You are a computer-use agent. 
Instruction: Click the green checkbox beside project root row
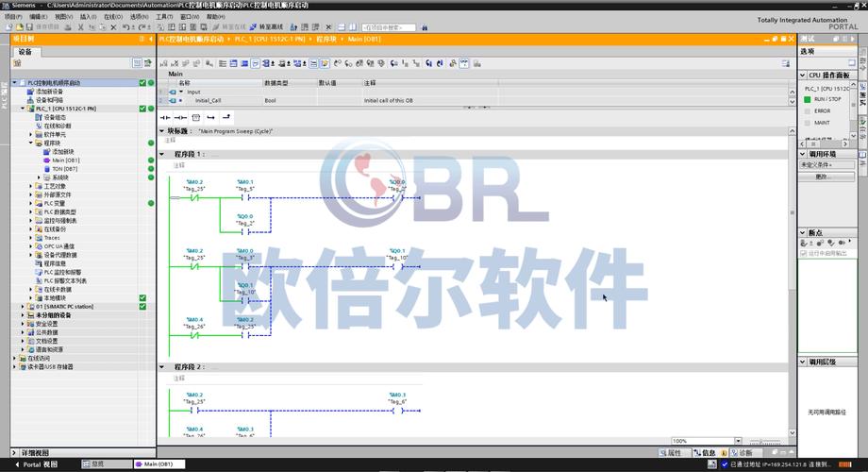coord(142,82)
